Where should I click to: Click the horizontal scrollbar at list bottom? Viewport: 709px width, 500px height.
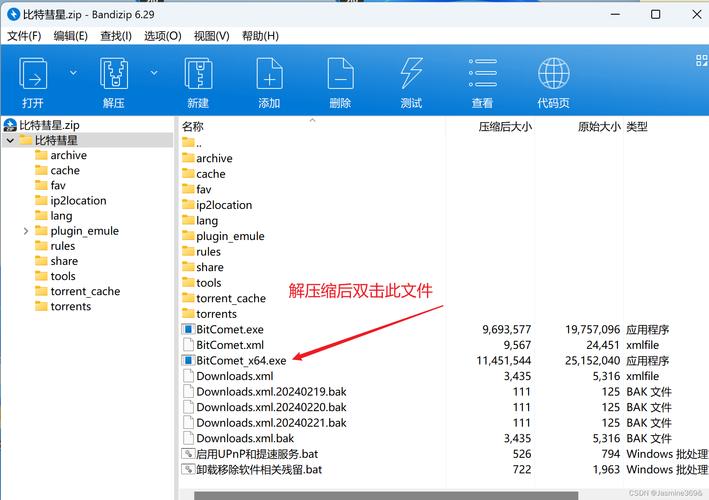pyautogui.click(x=386, y=496)
